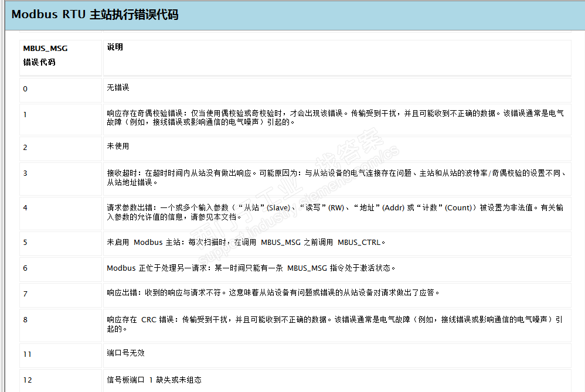Click error code cell '7'
Screen dimensions: 585x392
[x=61, y=295]
